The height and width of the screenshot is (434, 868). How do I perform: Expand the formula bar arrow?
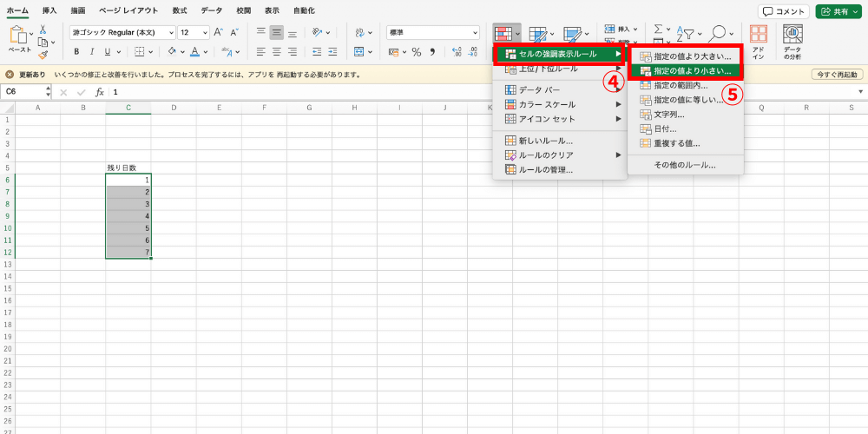pos(861,92)
